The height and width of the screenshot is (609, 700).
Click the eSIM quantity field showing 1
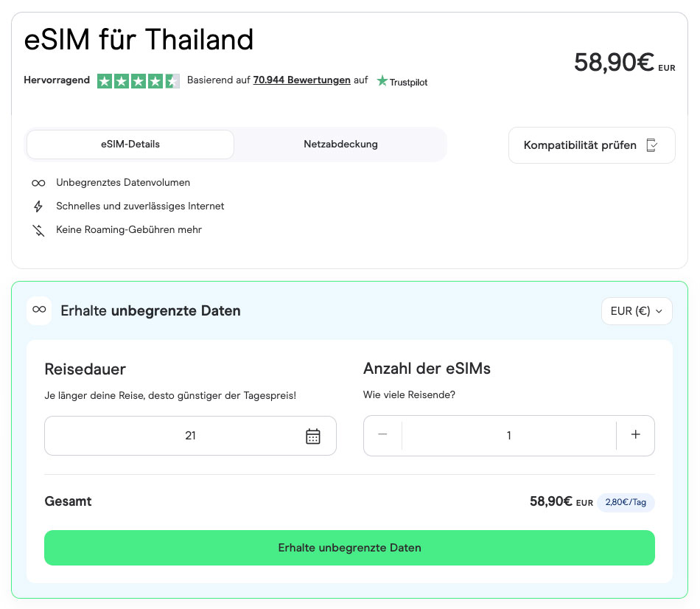pyautogui.click(x=508, y=436)
